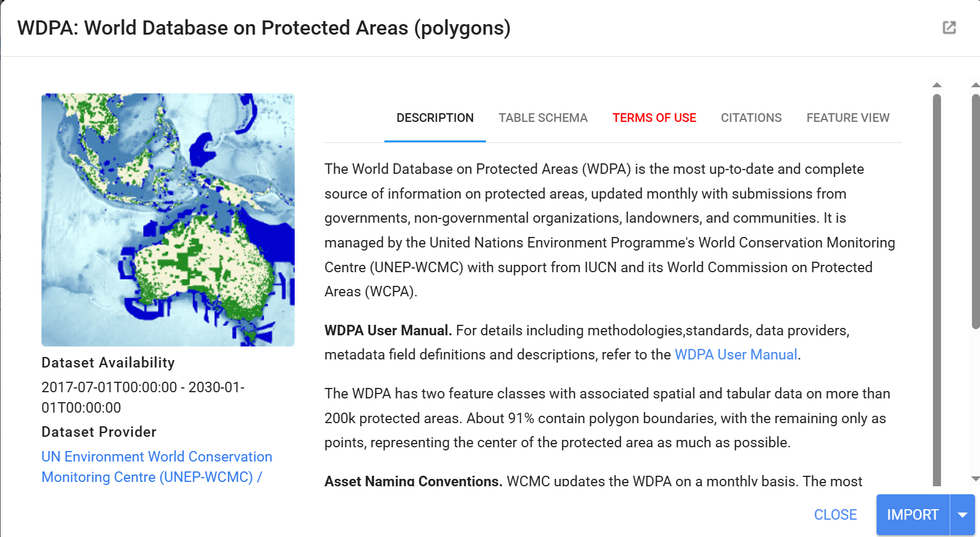Viewport: 980px width, 537px height.
Task: Click the dataset availability date range text
Action: pyautogui.click(x=143, y=397)
